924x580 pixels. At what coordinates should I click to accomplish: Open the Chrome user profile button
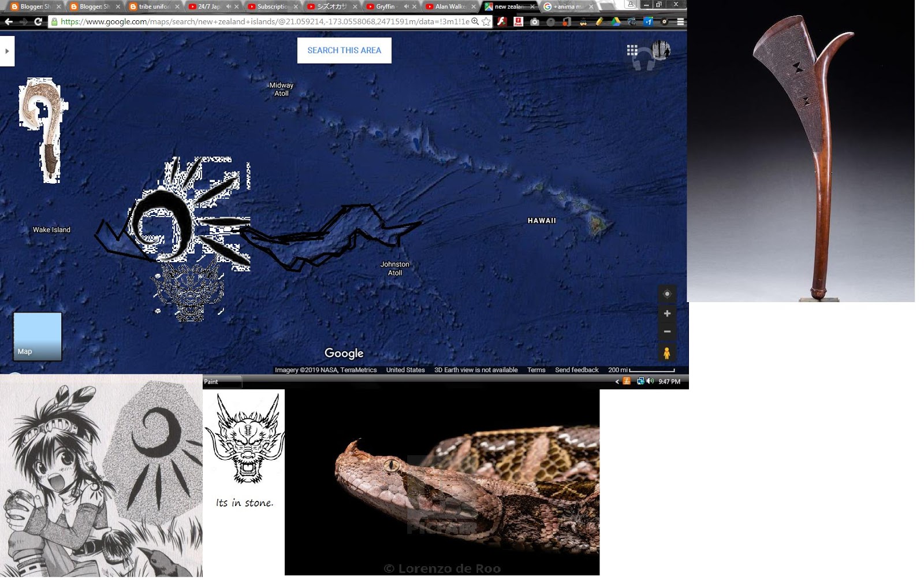click(x=631, y=5)
